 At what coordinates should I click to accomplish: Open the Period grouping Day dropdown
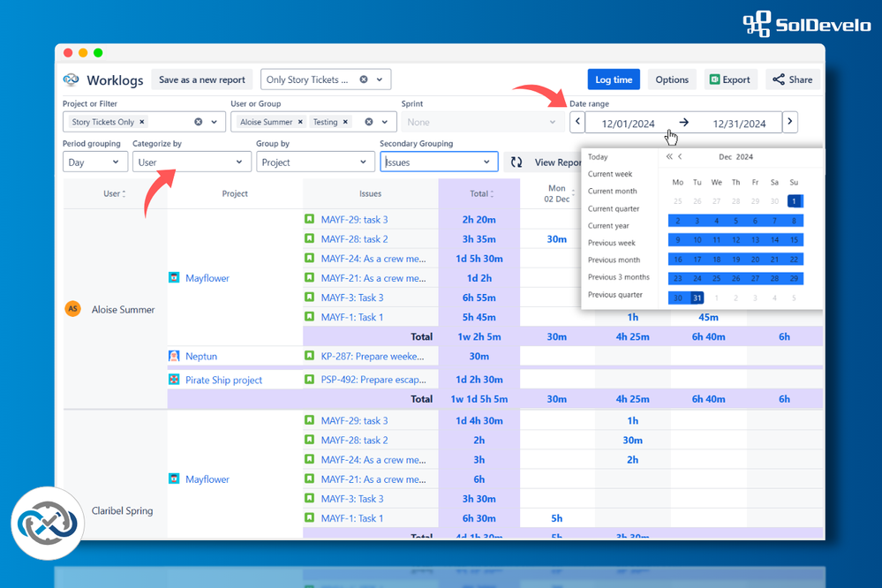(95, 162)
